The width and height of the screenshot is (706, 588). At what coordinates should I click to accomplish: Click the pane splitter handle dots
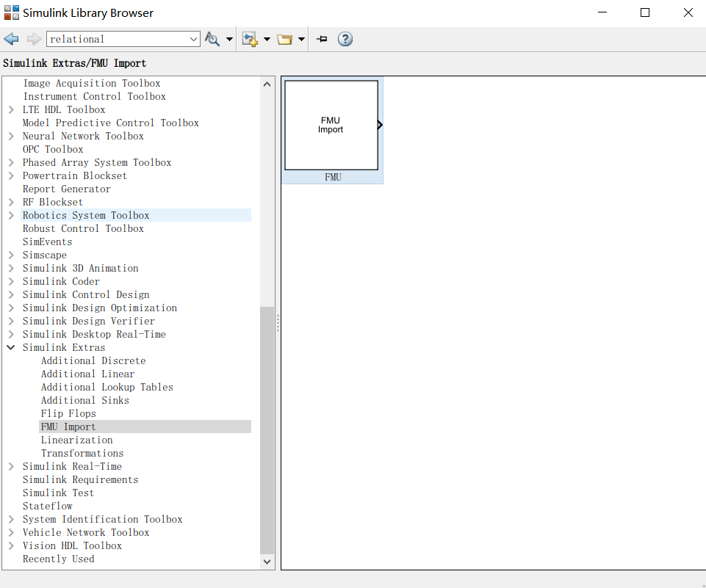[278, 323]
